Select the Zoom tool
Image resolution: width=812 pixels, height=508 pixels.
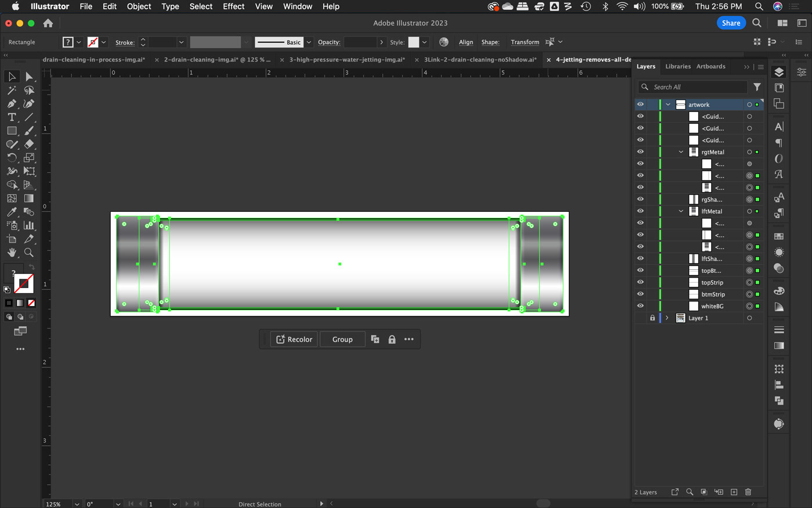(x=29, y=253)
